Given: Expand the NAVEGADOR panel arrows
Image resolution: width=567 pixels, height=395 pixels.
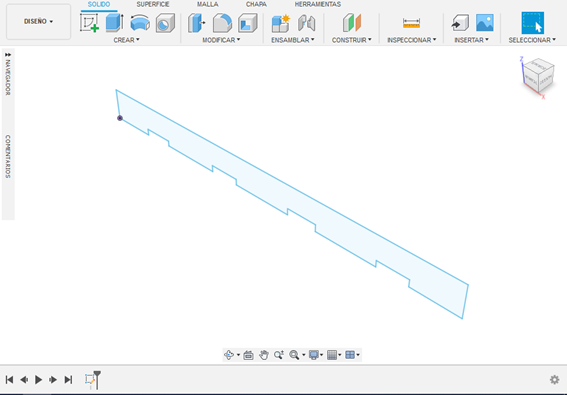Looking at the screenshot, I should pyautogui.click(x=8, y=54).
